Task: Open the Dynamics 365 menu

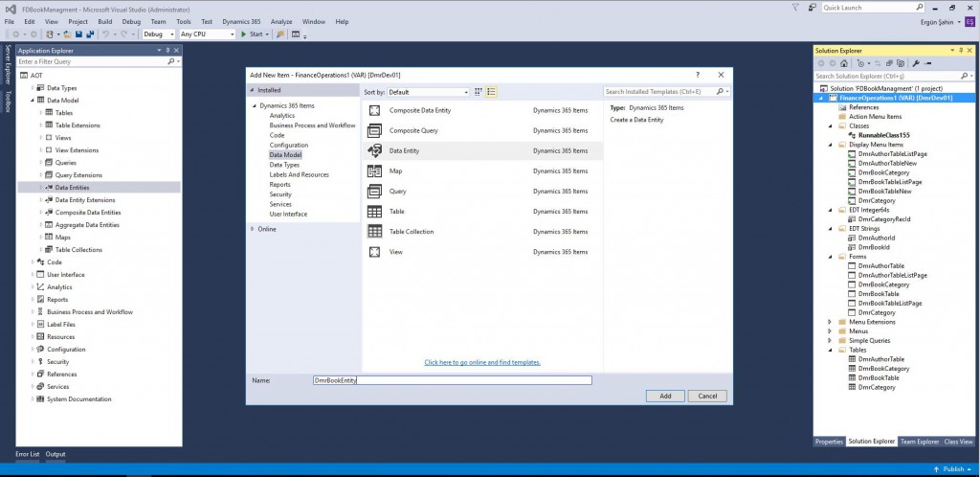Action: coord(241,22)
